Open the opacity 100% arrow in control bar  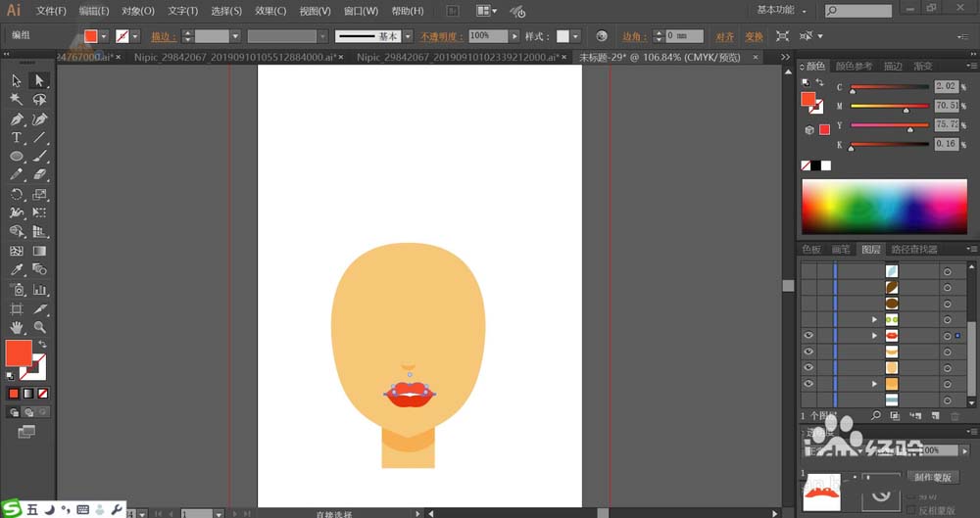pos(514,36)
